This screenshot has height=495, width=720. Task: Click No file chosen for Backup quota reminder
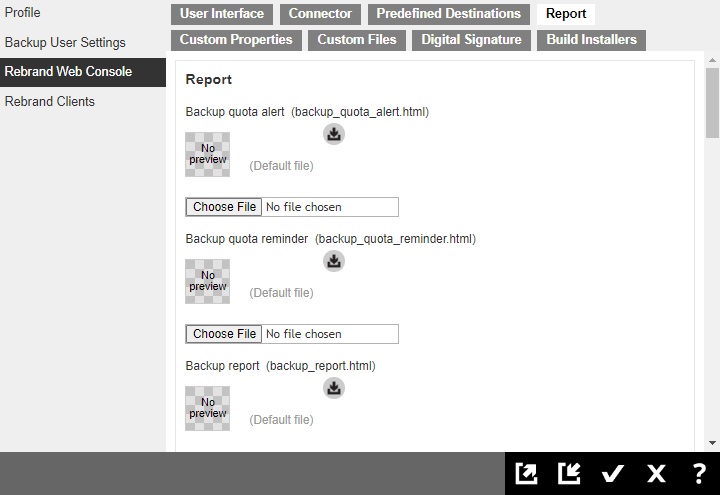tap(304, 334)
